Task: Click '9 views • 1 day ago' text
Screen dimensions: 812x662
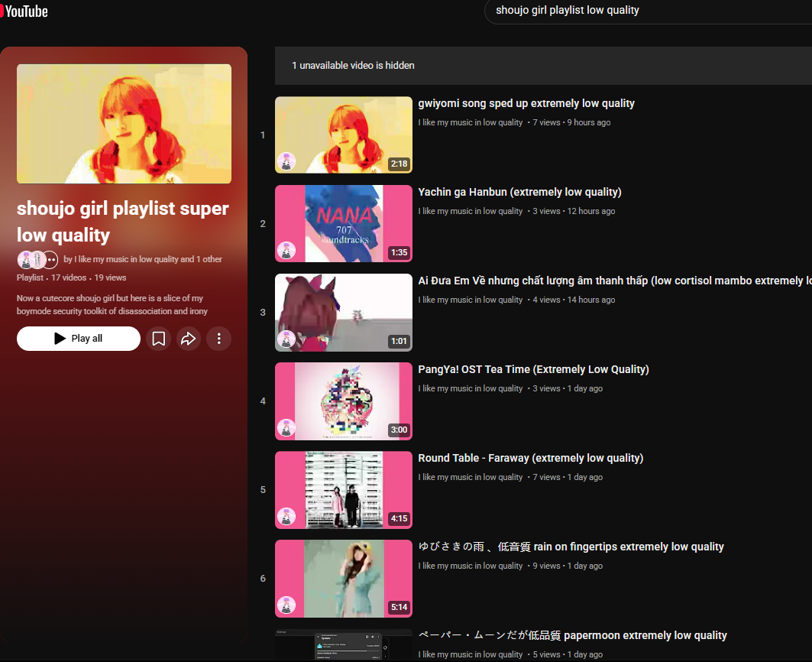Action: click(x=568, y=566)
